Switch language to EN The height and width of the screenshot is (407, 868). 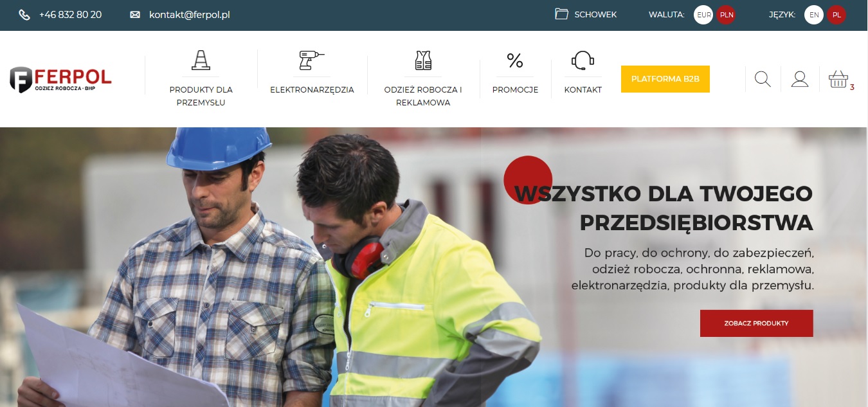(814, 15)
